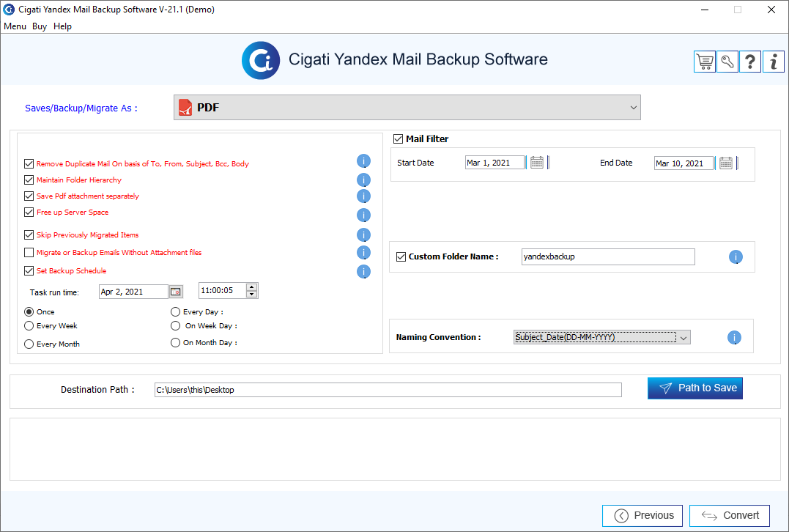
Task: Increase task run time with up arrow
Action: [251, 287]
